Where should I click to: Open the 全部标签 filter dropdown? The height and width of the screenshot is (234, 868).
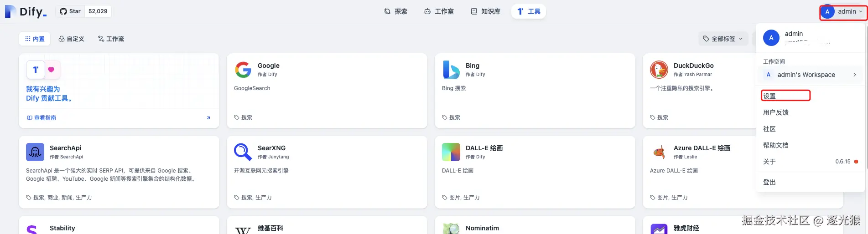[x=723, y=39]
